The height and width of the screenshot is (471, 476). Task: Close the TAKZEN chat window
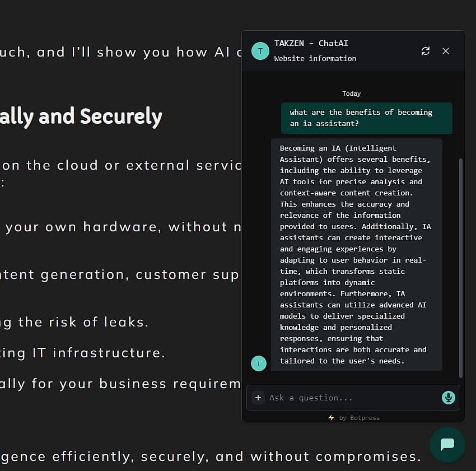click(446, 51)
